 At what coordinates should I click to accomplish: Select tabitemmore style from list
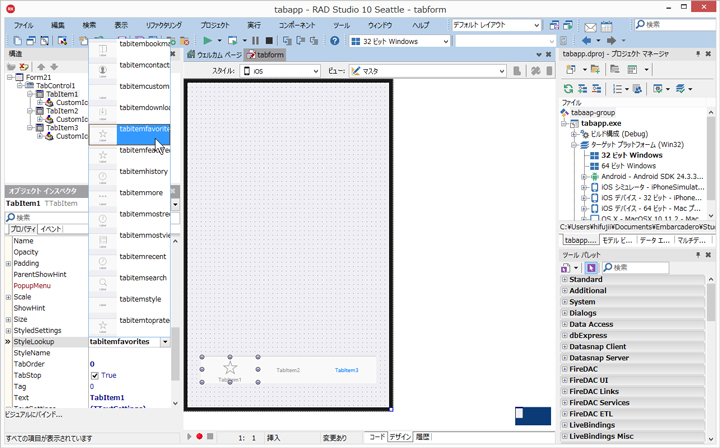coord(129,196)
